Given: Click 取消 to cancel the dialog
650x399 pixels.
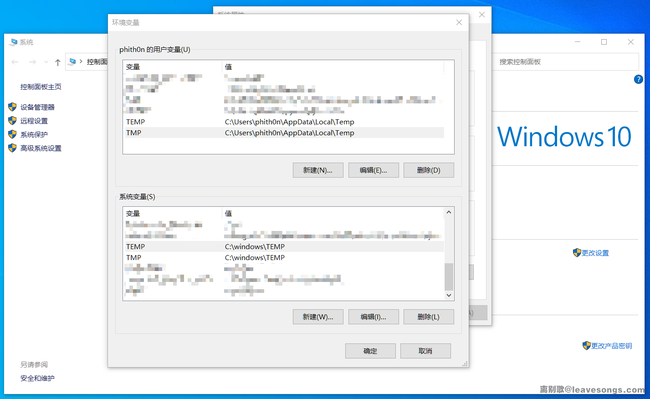Looking at the screenshot, I should tap(425, 351).
